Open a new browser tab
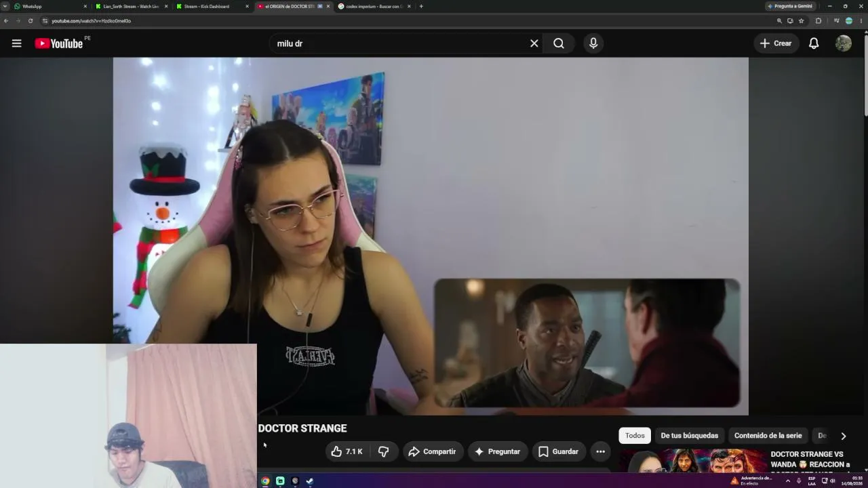Image resolution: width=868 pixels, height=488 pixels. click(421, 6)
